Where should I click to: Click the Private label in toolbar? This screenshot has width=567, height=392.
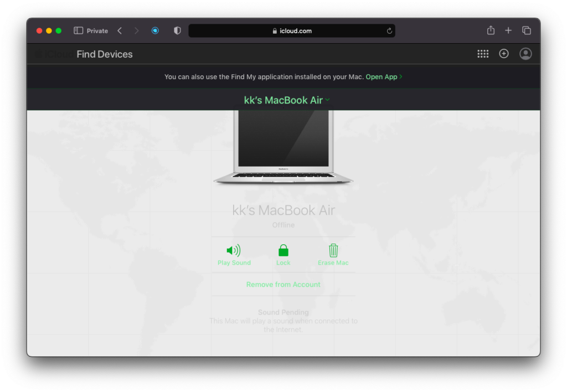[x=97, y=31]
